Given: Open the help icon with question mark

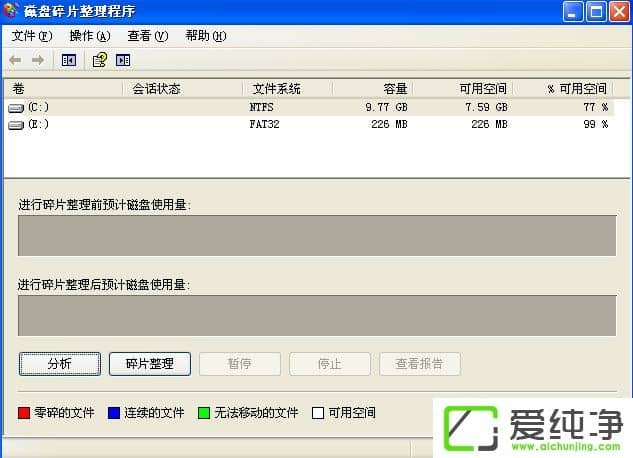Looking at the screenshot, I should click(x=99, y=60).
